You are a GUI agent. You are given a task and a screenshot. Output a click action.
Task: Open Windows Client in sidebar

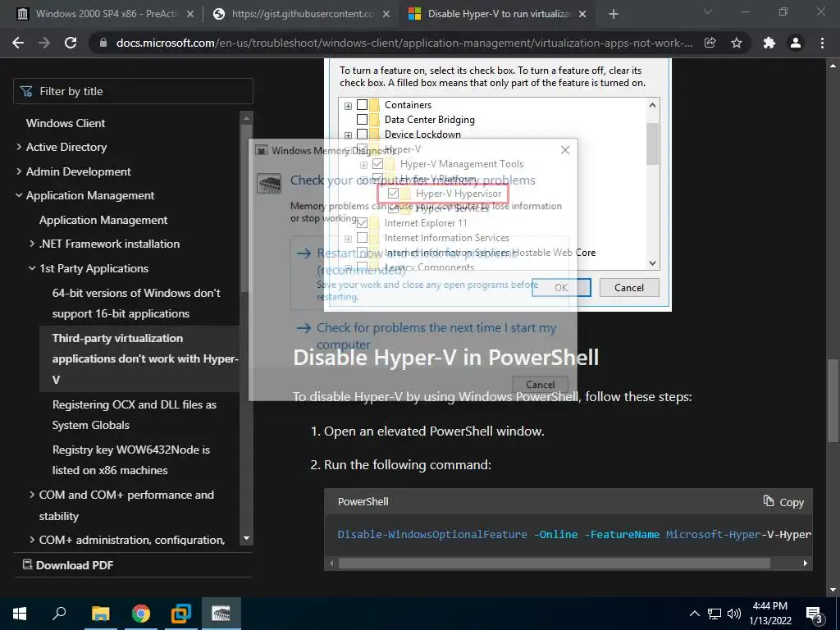66,123
